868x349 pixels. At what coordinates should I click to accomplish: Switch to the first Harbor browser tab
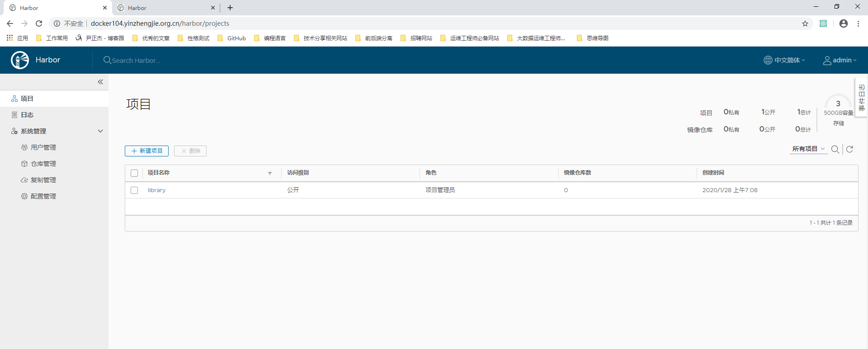(58, 8)
